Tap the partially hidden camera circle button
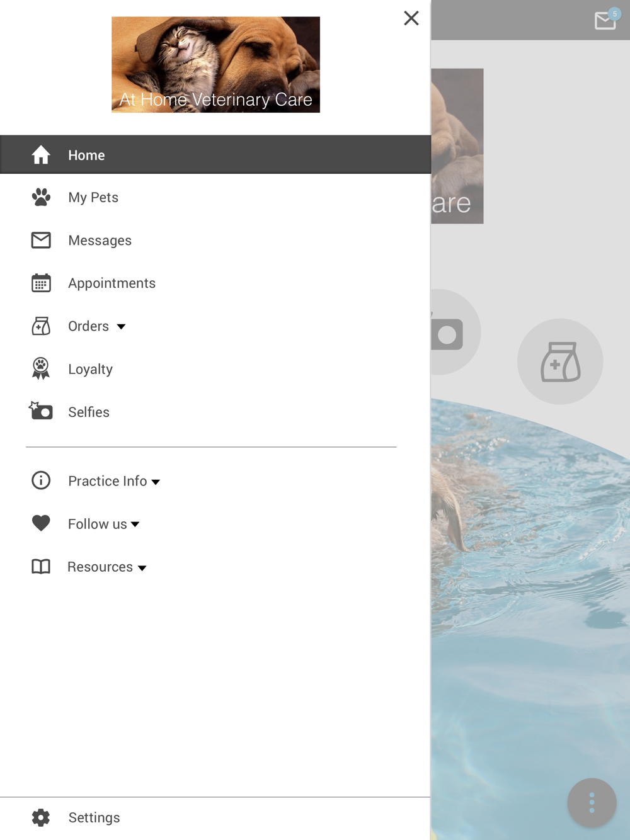Viewport: 630px width, 840px height. [455, 332]
